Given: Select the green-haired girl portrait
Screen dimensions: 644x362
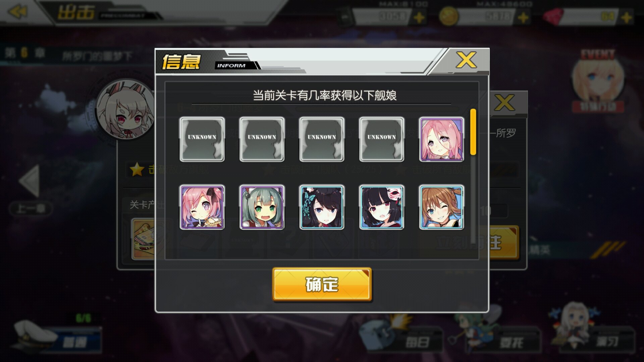Looking at the screenshot, I should [262, 207].
